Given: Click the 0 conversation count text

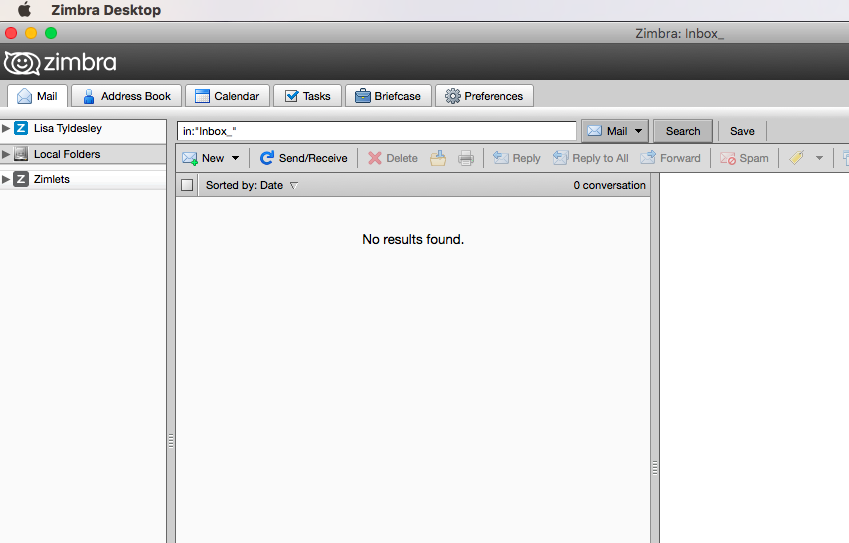Looking at the screenshot, I should (x=610, y=185).
